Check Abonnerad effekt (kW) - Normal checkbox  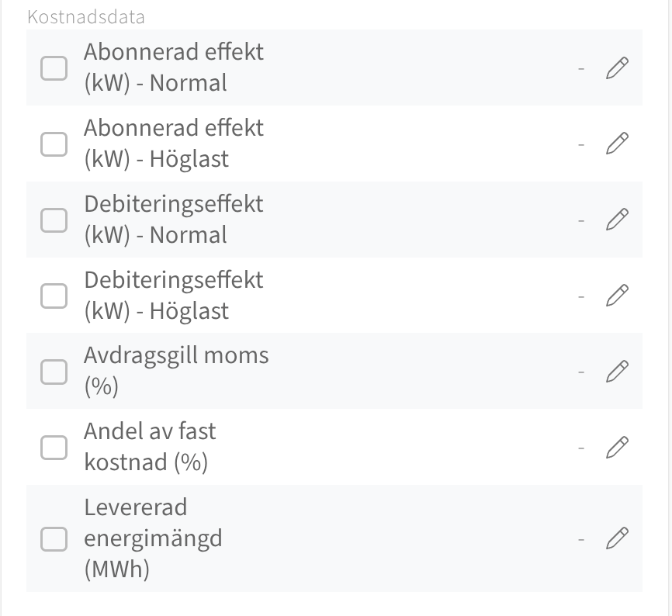click(x=54, y=67)
